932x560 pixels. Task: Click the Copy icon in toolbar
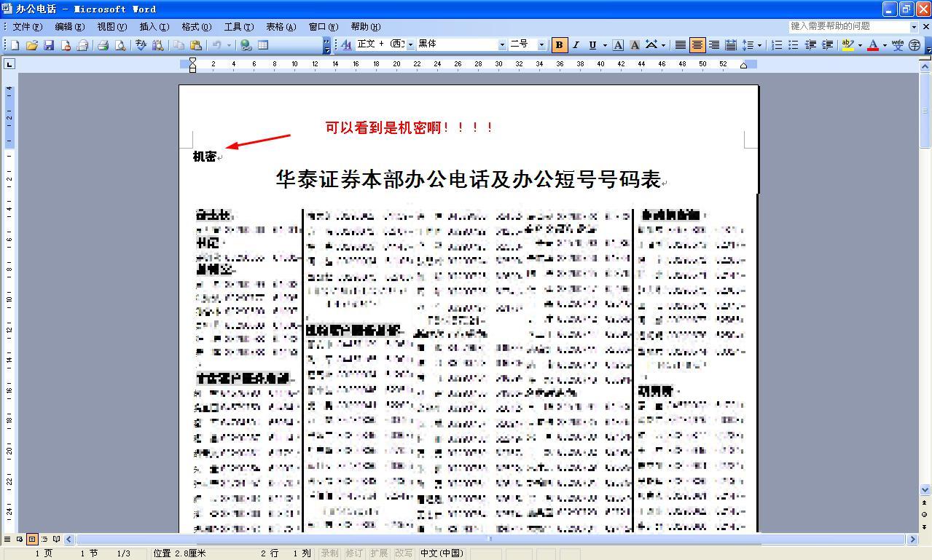coord(179,45)
